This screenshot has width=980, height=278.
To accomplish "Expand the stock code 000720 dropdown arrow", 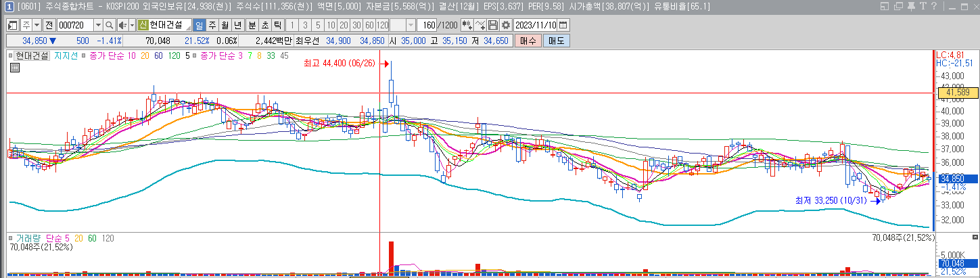I will 98,25.
